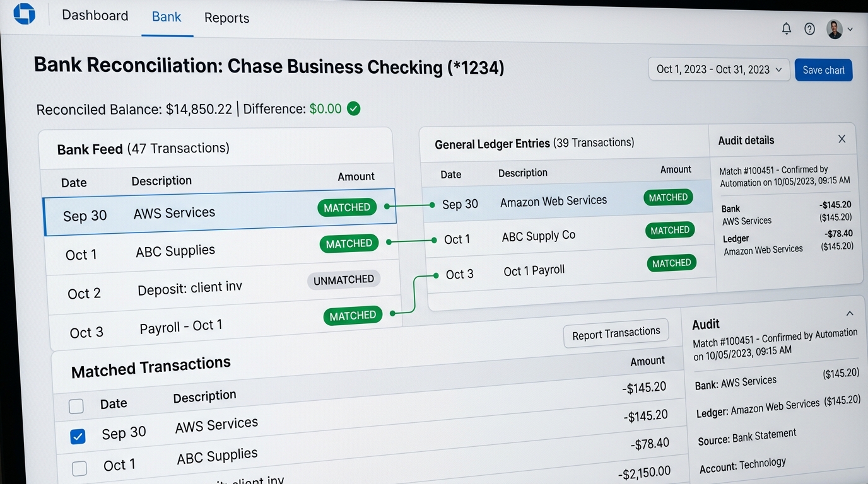Click the green zero-difference checkmark icon
Viewport: 868px width, 484px height.
354,108
